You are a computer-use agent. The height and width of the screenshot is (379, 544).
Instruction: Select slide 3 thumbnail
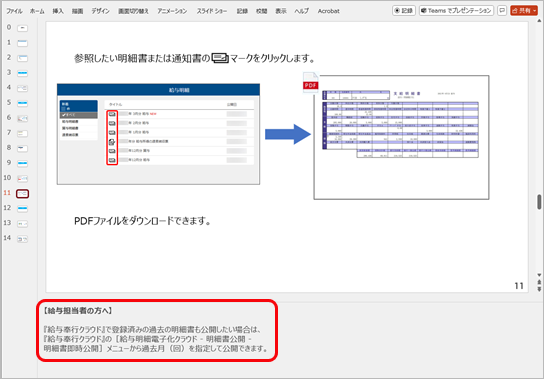(x=23, y=73)
